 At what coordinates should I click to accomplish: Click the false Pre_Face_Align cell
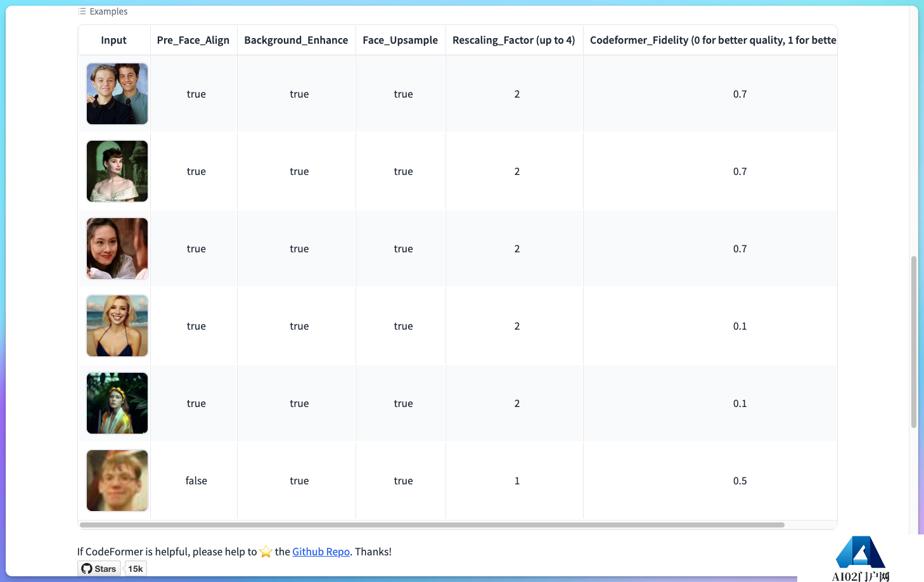(x=196, y=481)
